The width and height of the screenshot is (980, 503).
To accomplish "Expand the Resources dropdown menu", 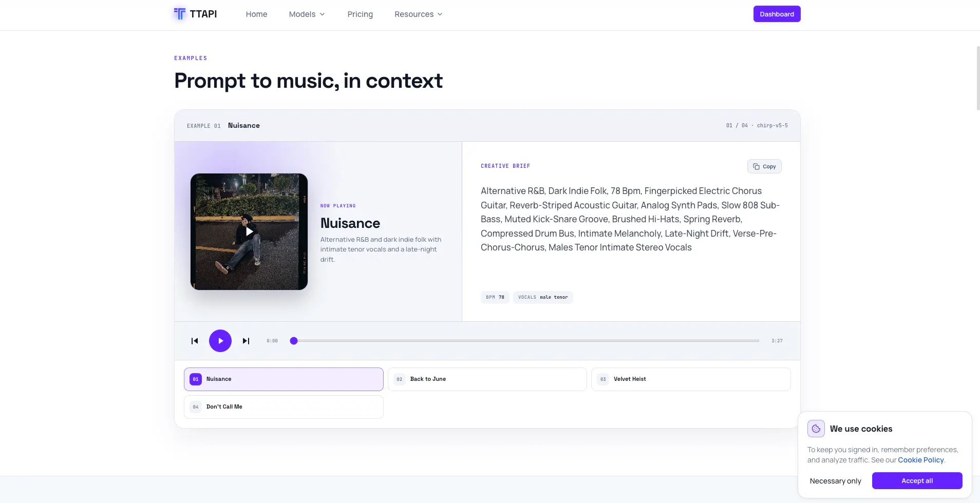I will 418,14.
